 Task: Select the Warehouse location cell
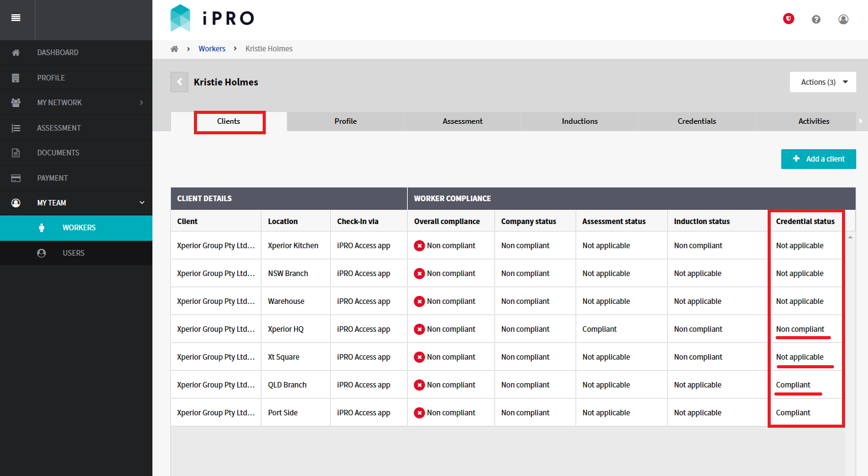click(296, 301)
